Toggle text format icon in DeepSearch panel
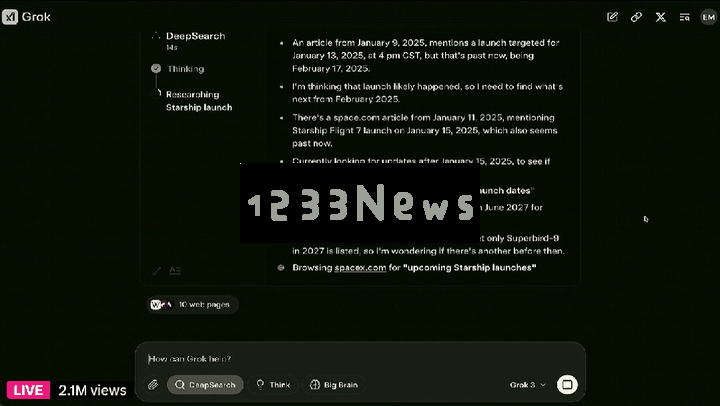 (x=175, y=271)
